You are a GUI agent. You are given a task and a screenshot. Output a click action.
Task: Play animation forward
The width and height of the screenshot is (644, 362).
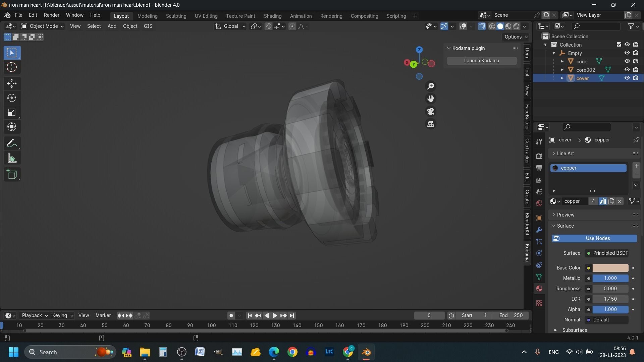(275, 316)
